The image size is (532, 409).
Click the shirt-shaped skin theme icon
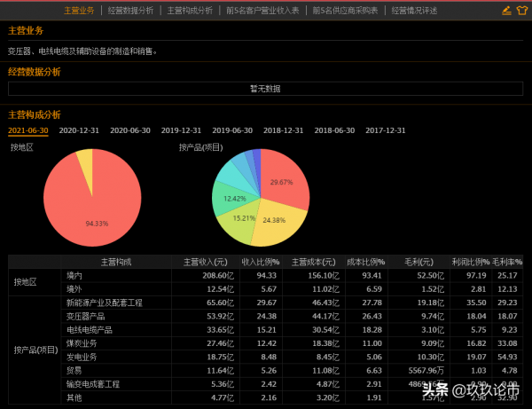pyautogui.click(x=521, y=11)
